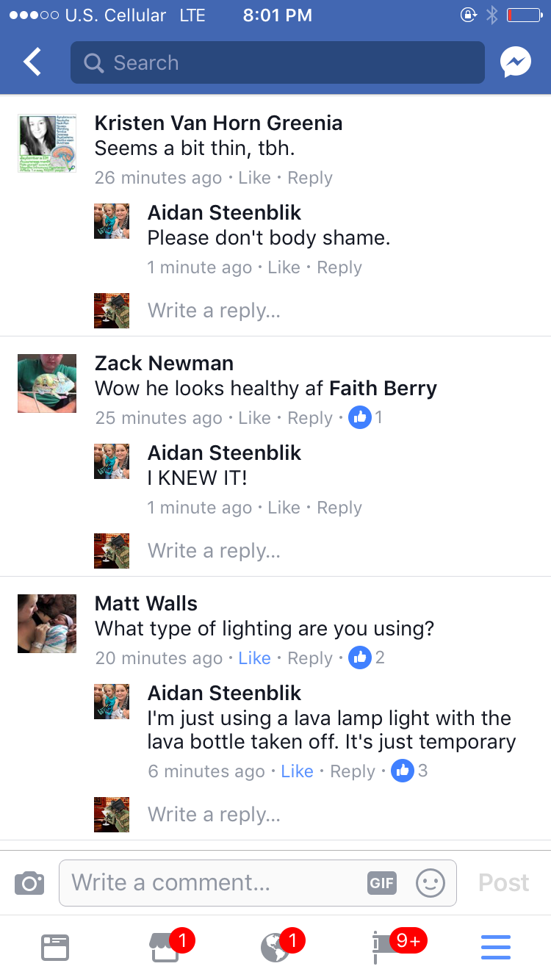Open the tab with 9+ badge
551x980 pixels.
click(x=386, y=948)
